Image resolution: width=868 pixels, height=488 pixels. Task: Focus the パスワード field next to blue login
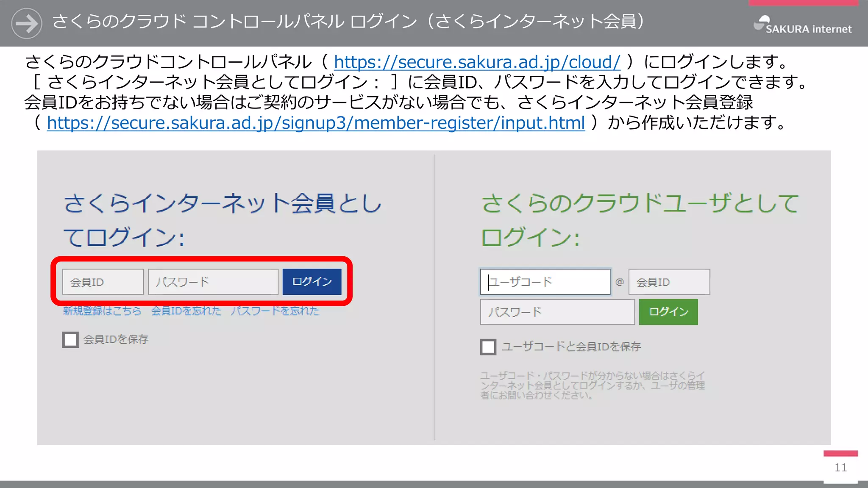pos(213,282)
